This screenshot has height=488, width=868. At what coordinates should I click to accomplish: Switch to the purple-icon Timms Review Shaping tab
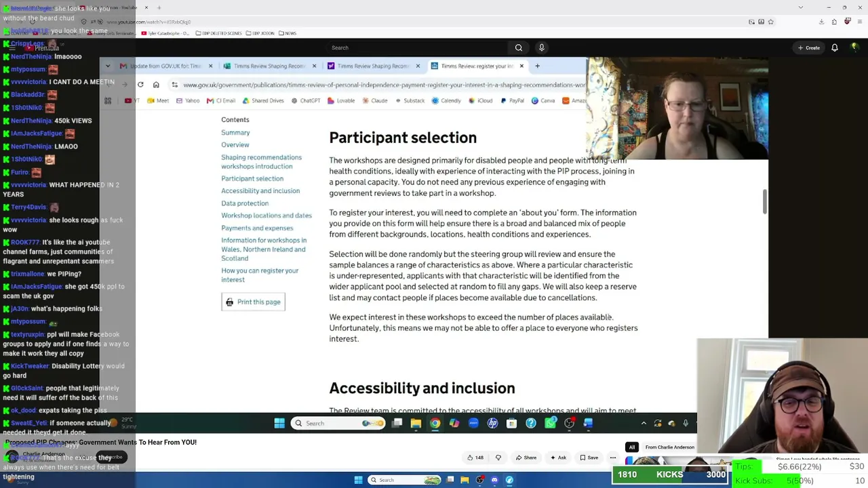(x=373, y=66)
